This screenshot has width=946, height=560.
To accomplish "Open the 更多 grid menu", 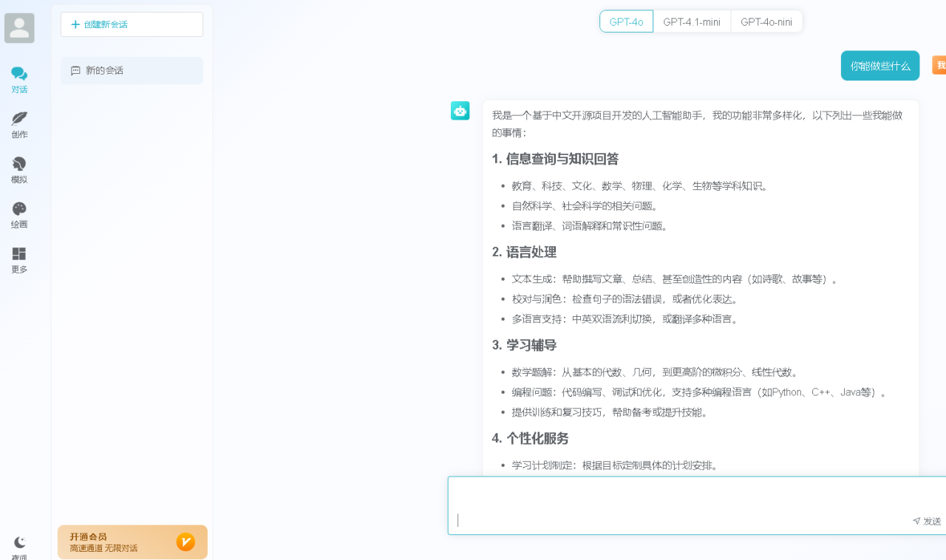I will 19,260.
